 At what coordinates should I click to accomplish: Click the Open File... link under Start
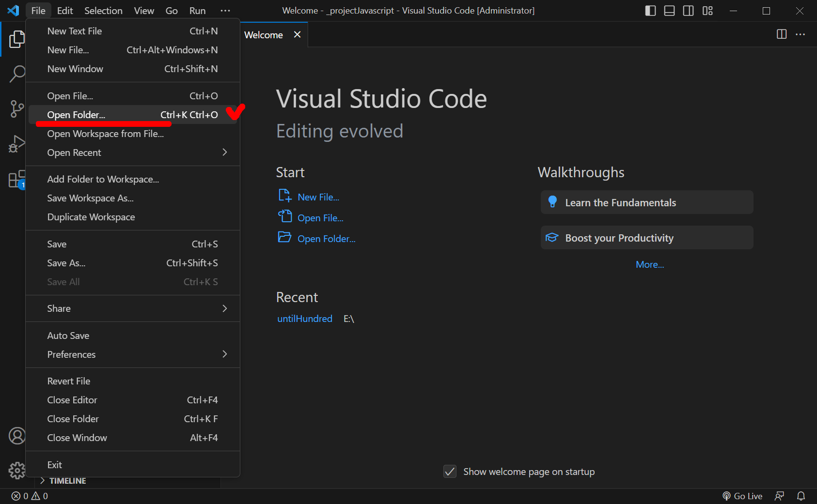tap(320, 218)
